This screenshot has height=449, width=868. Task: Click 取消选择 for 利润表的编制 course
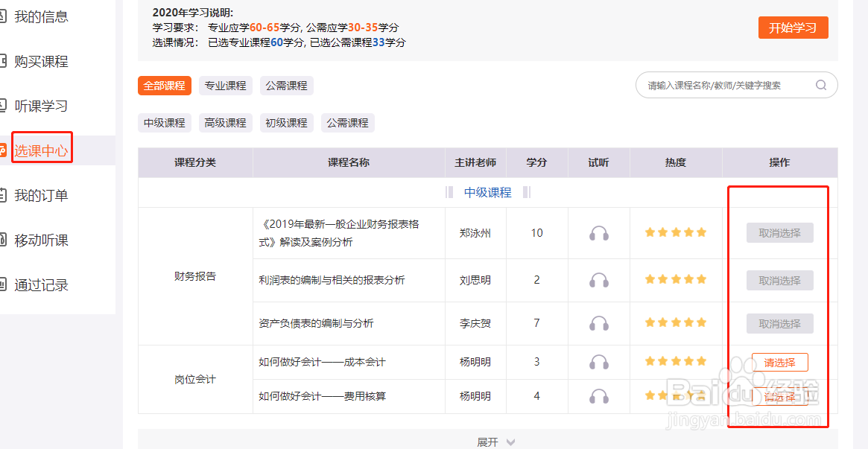pos(779,280)
